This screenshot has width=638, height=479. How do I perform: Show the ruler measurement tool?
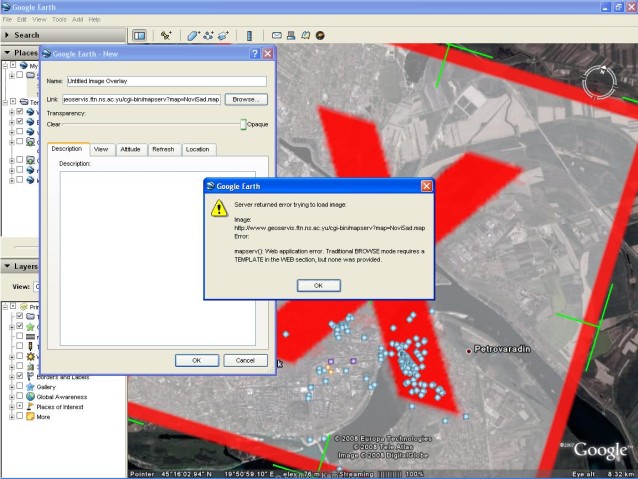(x=249, y=35)
